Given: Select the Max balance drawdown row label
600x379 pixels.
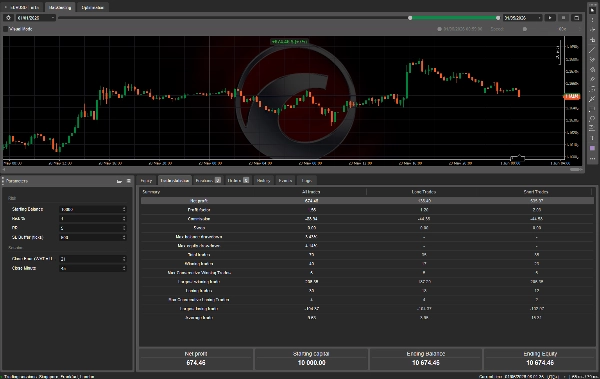Looking at the screenshot, I should point(199,237).
